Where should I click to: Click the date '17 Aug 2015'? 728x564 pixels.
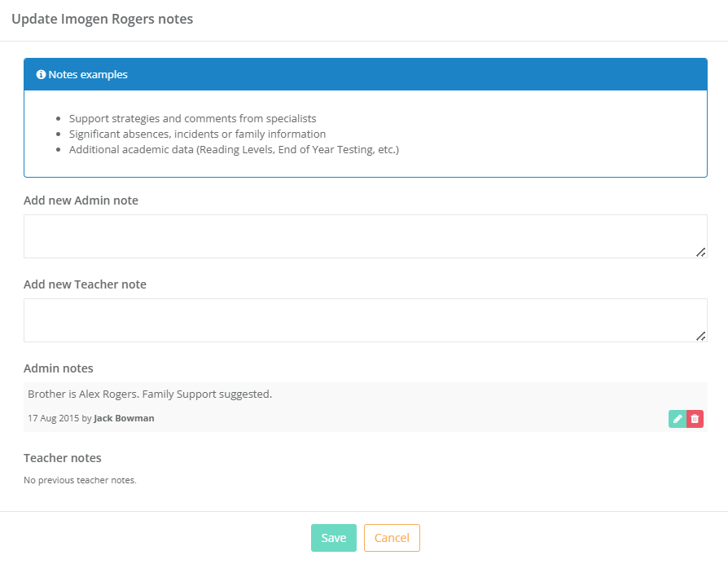point(54,418)
